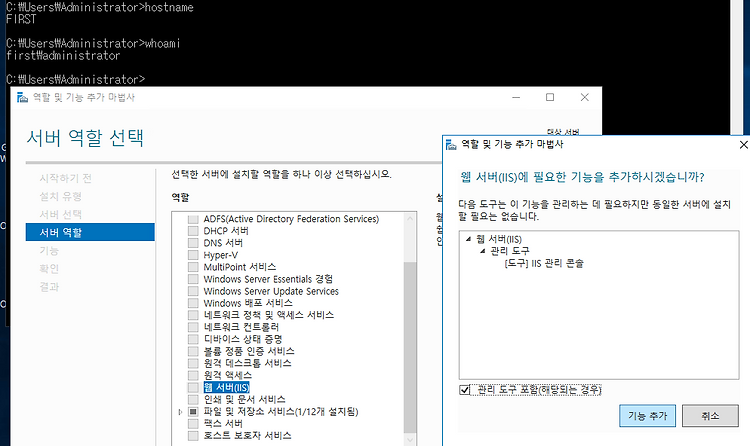This screenshot has width=750, height=446.
Task: Close the 기능 추가 popup dialog
Action: (x=743, y=145)
